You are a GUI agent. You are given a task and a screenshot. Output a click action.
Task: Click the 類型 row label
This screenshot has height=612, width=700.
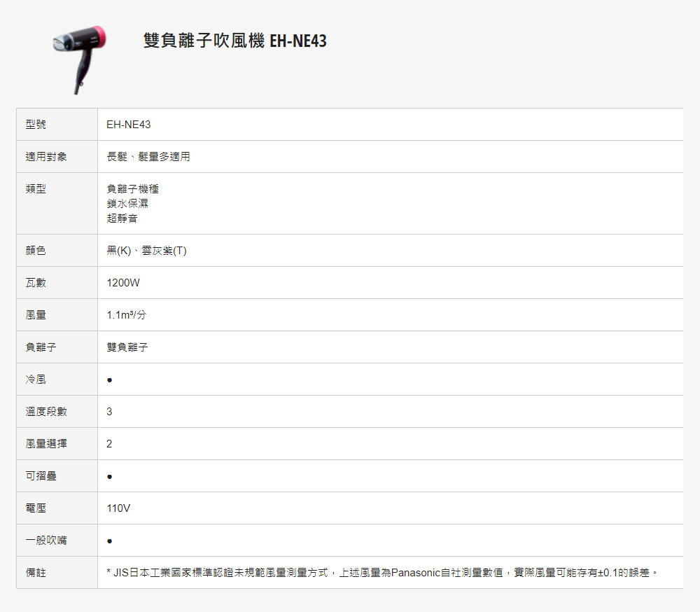(x=36, y=188)
